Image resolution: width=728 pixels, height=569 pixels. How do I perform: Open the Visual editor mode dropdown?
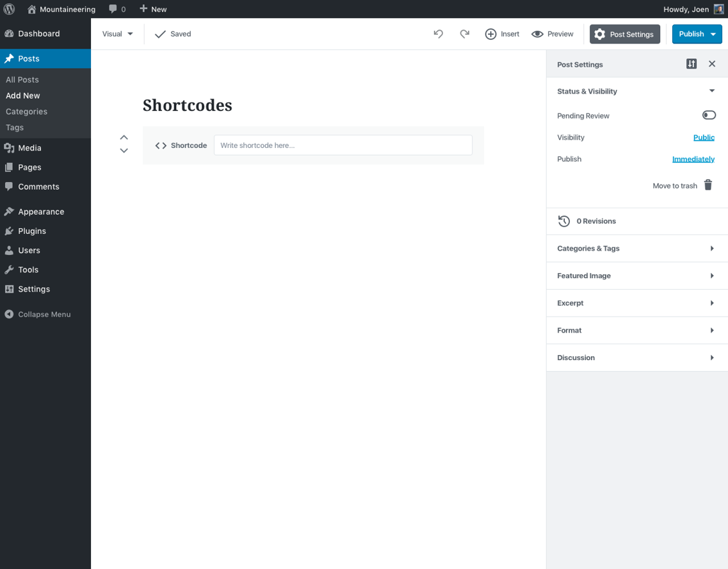117,34
